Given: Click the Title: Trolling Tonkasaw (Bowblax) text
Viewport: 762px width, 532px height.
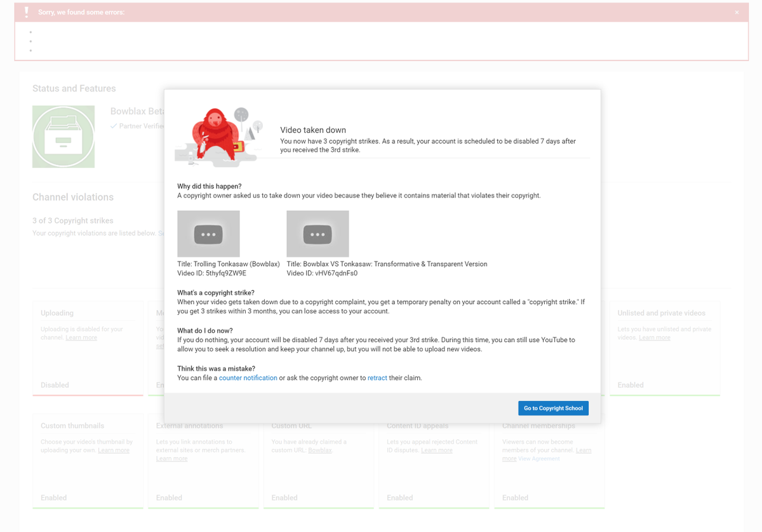Looking at the screenshot, I should click(229, 264).
